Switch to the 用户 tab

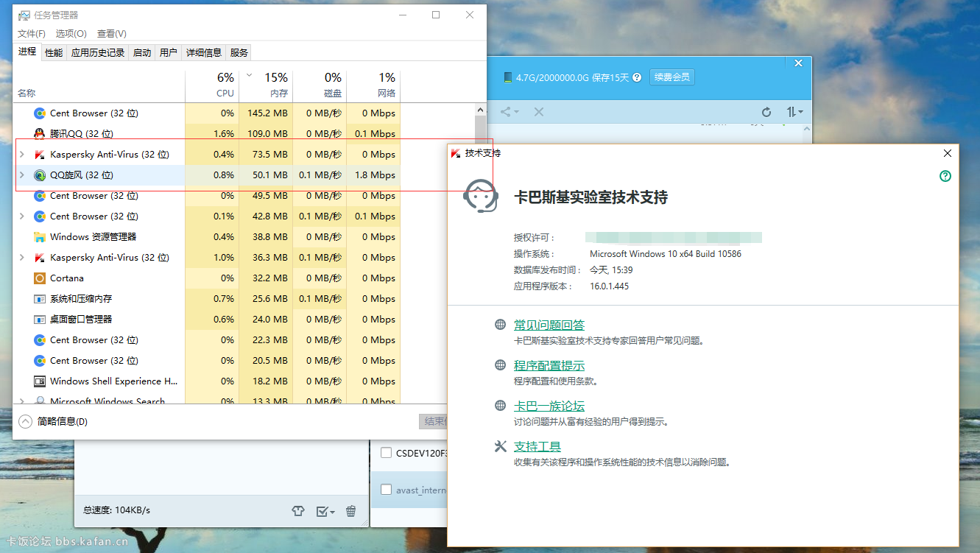coord(169,52)
